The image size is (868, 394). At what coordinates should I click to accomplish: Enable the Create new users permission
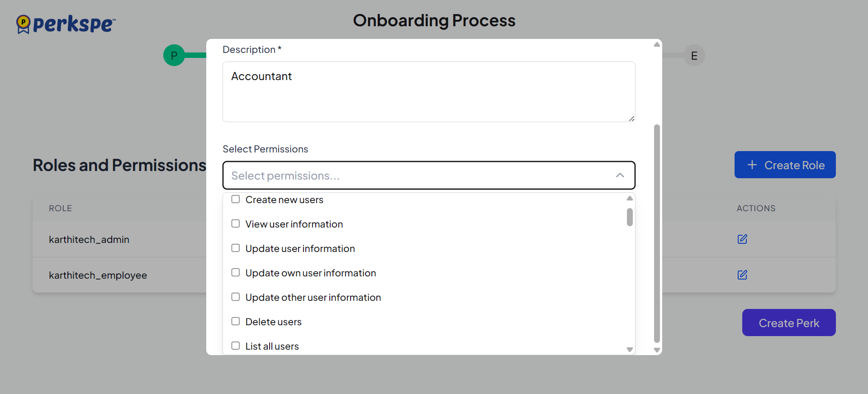point(236,199)
